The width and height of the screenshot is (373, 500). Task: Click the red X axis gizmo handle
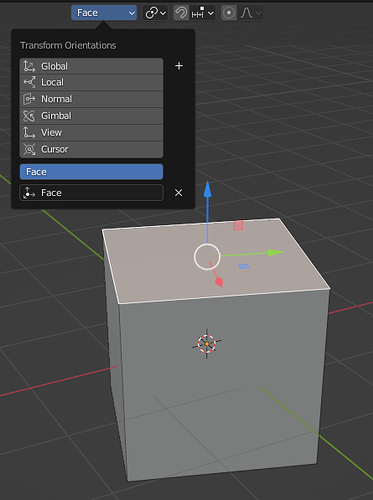click(x=219, y=282)
